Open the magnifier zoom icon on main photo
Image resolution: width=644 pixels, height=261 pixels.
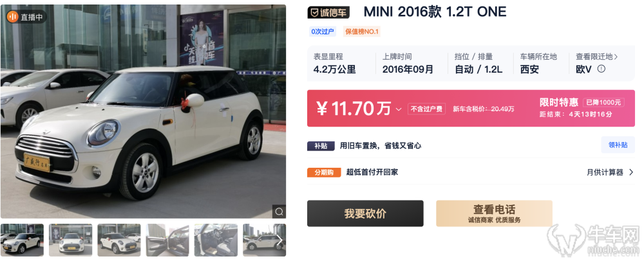click(279, 212)
